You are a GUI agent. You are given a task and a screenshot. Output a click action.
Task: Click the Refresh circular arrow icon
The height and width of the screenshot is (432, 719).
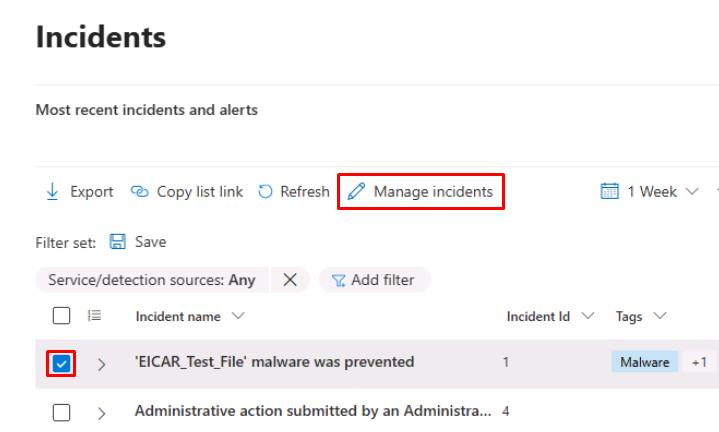point(266,192)
